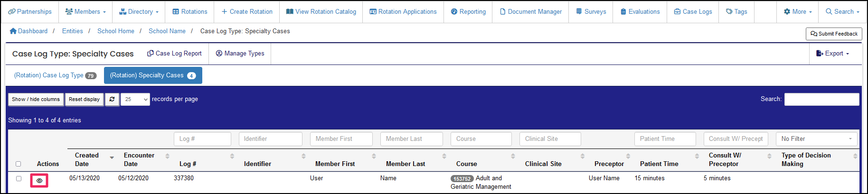This screenshot has height=194, width=868.
Task: Open Case Logs in the navbar
Action: click(693, 11)
